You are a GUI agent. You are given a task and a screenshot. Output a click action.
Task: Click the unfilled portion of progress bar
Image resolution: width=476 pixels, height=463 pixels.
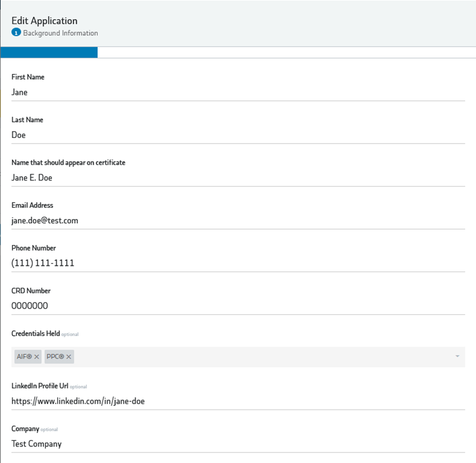[286, 53]
